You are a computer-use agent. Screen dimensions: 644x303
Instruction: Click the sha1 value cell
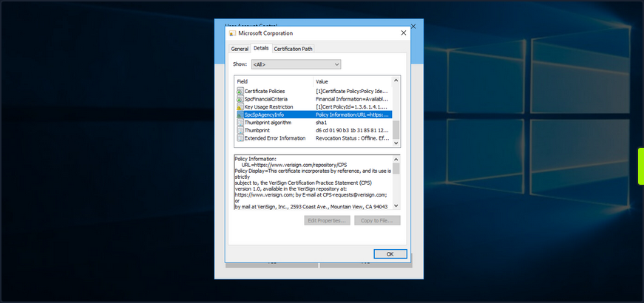pyautogui.click(x=320, y=123)
